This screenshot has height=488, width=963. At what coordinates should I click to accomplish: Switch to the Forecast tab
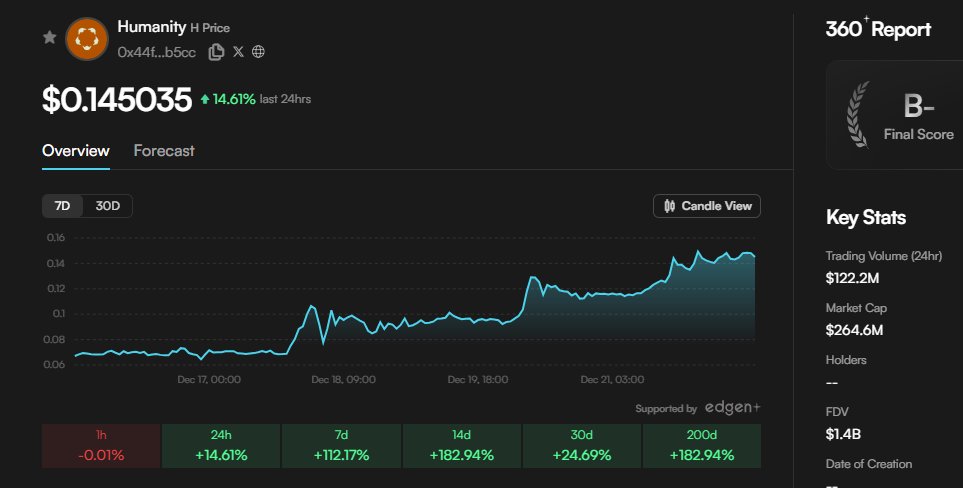click(x=164, y=151)
